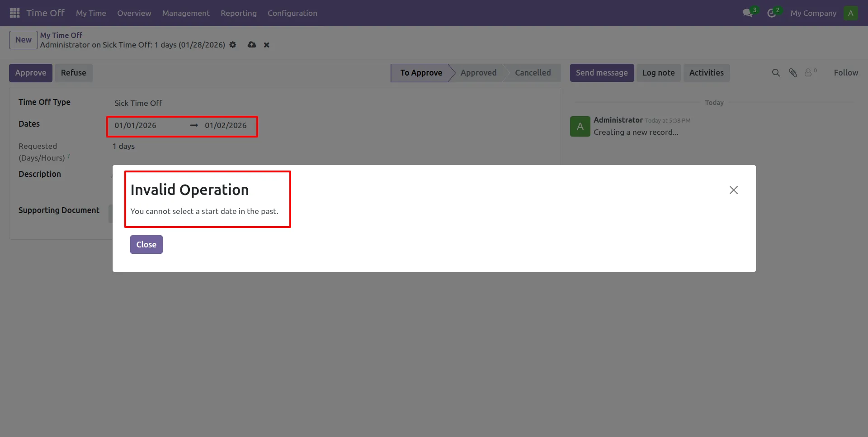
Task: Open My Time menu item
Action: click(x=90, y=13)
